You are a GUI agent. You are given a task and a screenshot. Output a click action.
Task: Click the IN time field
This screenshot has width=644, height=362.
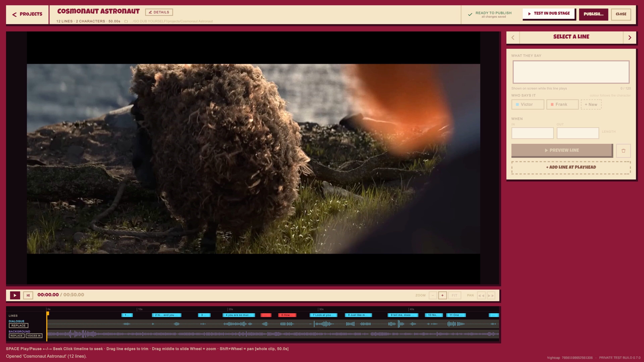click(x=532, y=133)
